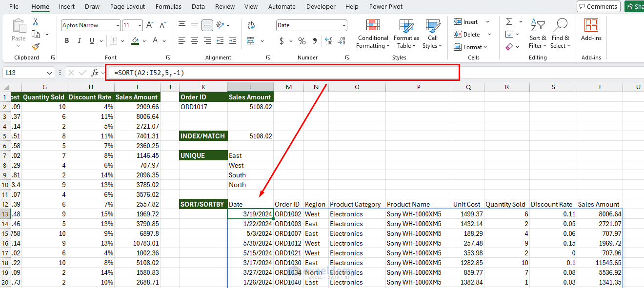Open the Font dialog launcher
The width and height of the screenshot is (644, 288).
pos(168,58)
